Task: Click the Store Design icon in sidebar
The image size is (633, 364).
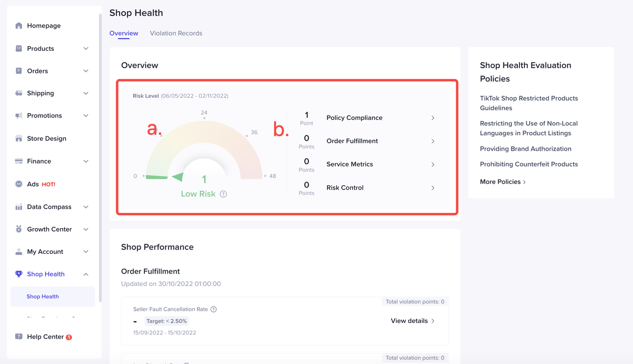Action: (x=19, y=139)
